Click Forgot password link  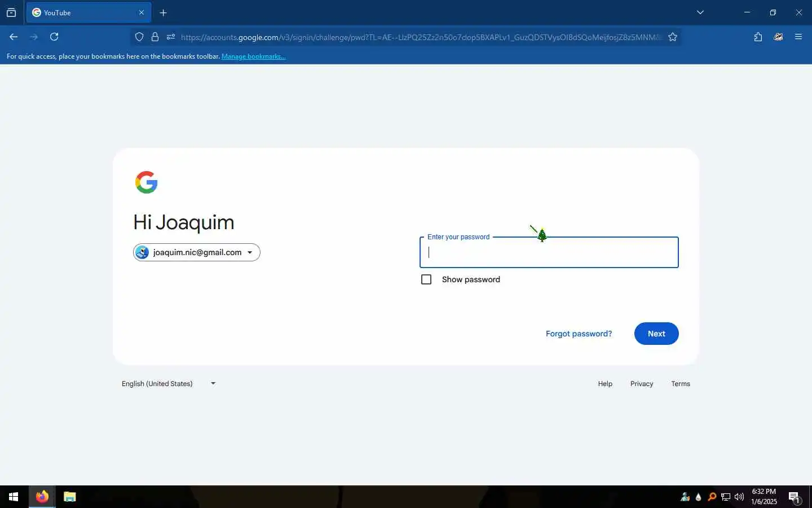579,334
